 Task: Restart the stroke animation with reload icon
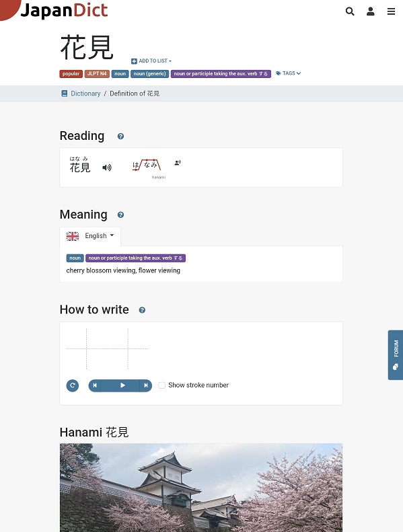[72, 385]
